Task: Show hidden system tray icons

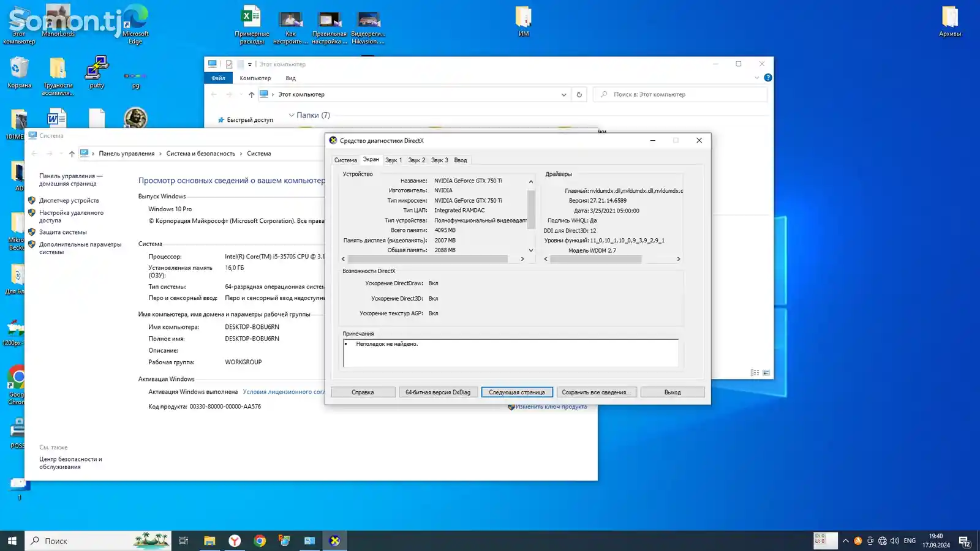Action: click(845, 541)
